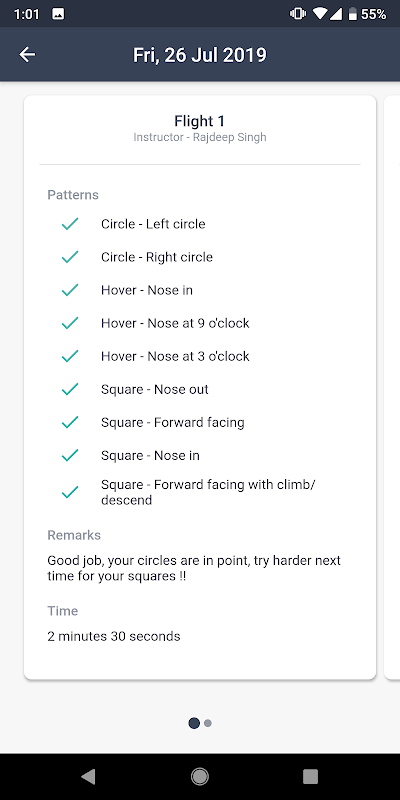The height and width of the screenshot is (800, 400).
Task: Tap the Remarks text about circles
Action: point(194,568)
